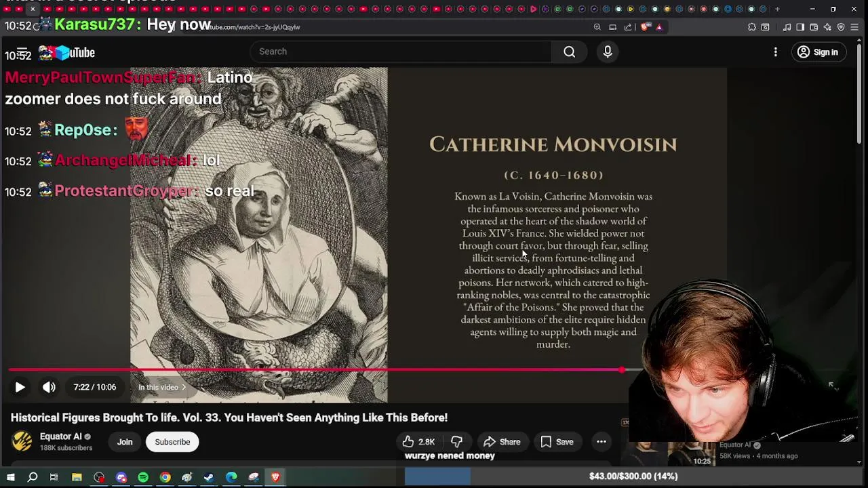Sign in to YouTube

pos(818,52)
